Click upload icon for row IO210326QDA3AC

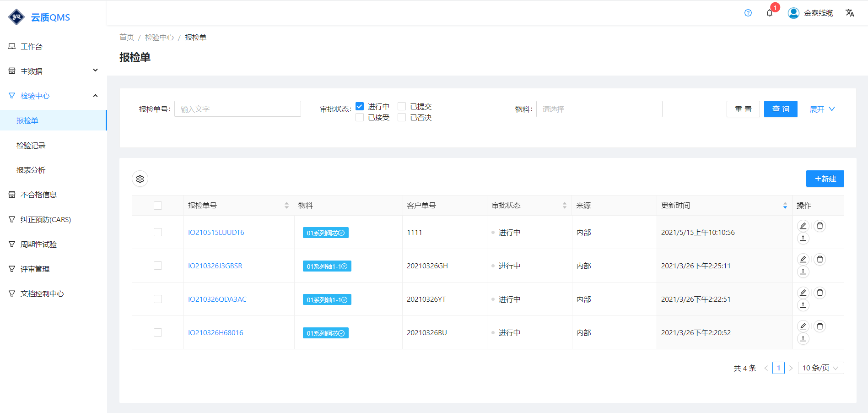(803, 305)
